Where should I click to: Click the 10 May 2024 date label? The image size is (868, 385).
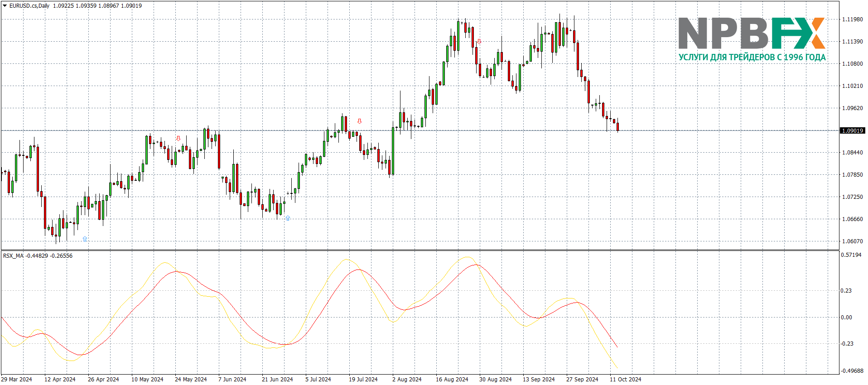point(147,380)
